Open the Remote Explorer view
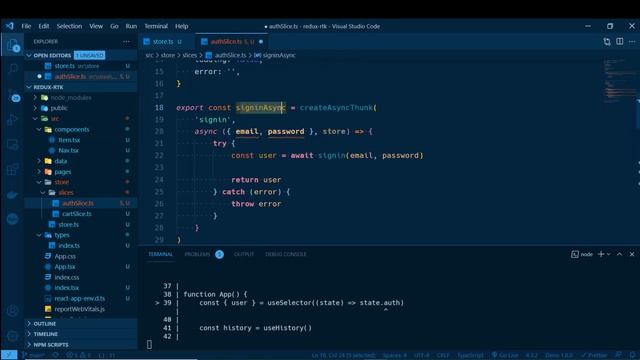The image size is (640, 360). point(13,144)
